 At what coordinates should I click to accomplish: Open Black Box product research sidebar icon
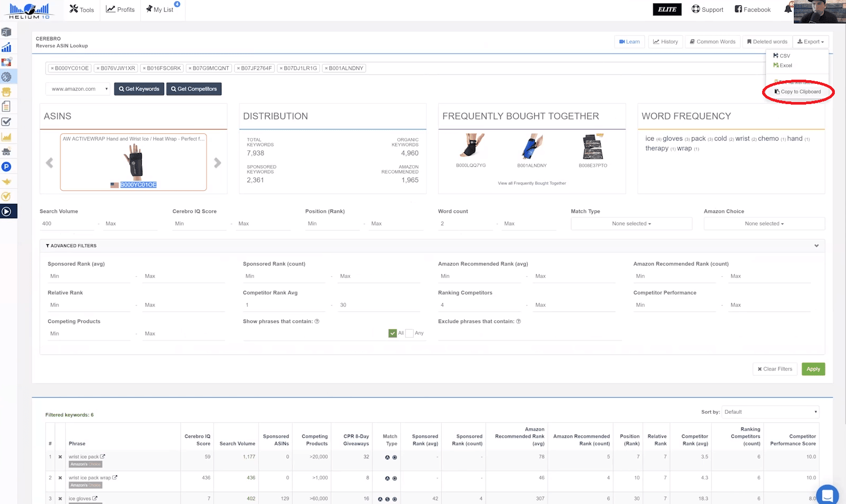click(x=6, y=32)
